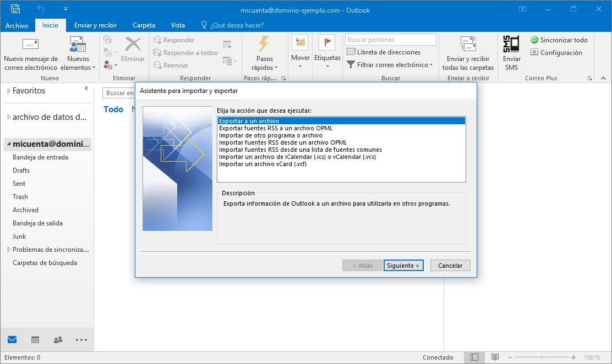Click Send/Receive quick access icon
The height and width of the screenshot is (364, 612).
point(15,9)
